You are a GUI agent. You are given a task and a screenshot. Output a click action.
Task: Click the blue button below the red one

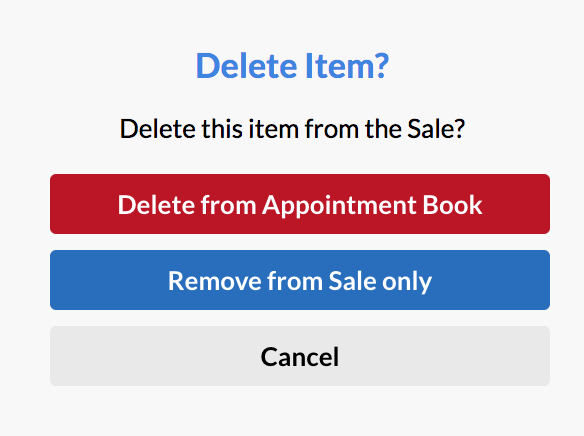pyautogui.click(x=300, y=280)
